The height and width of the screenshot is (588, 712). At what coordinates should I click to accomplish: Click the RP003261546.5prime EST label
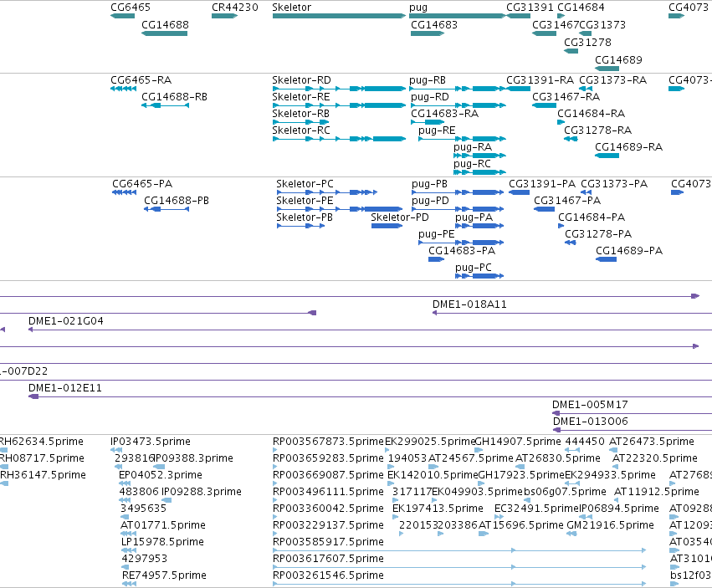pos(328,575)
